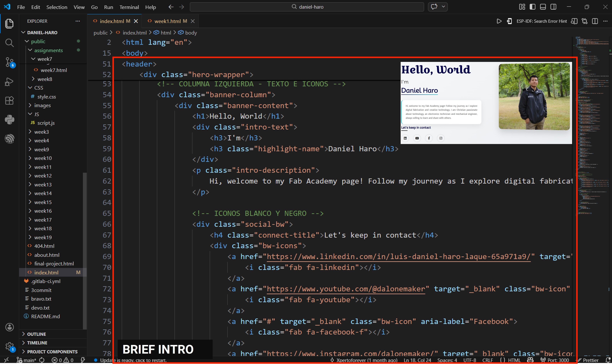Switch to the week1.html tab
The width and height of the screenshot is (612, 364).
pos(167,21)
